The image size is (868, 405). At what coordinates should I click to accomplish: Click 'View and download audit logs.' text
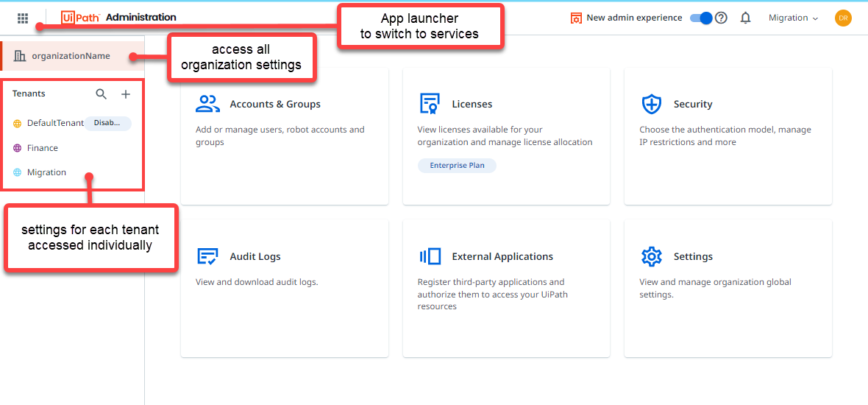point(257,282)
